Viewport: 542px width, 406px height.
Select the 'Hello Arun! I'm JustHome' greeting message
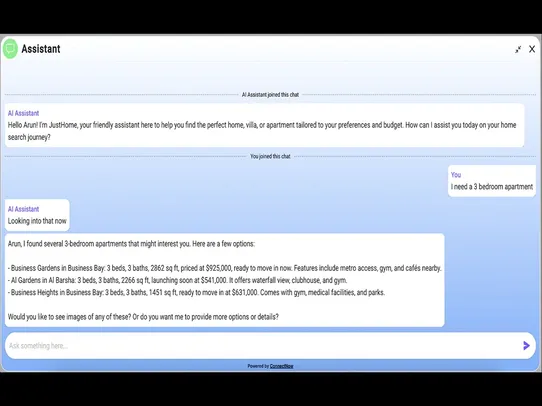click(x=262, y=131)
